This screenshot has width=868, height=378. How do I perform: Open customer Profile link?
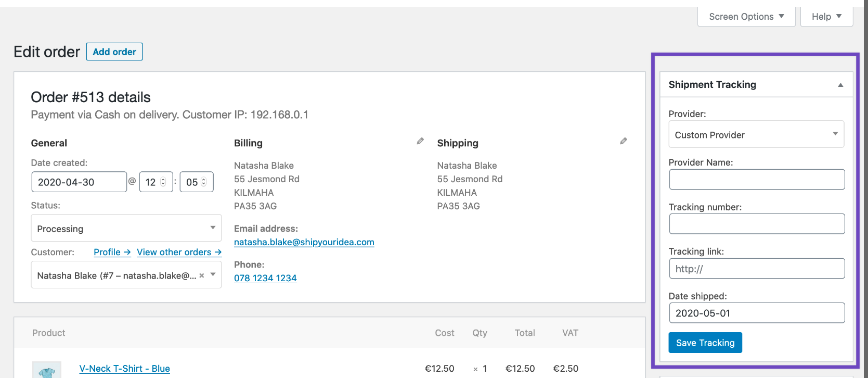tap(112, 252)
